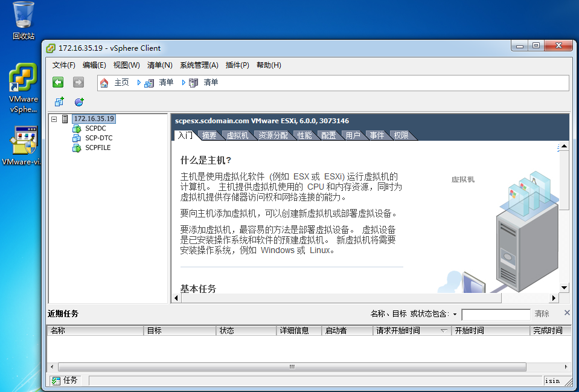
Task: Click the vSphere Client title bar icon
Action: (51, 48)
